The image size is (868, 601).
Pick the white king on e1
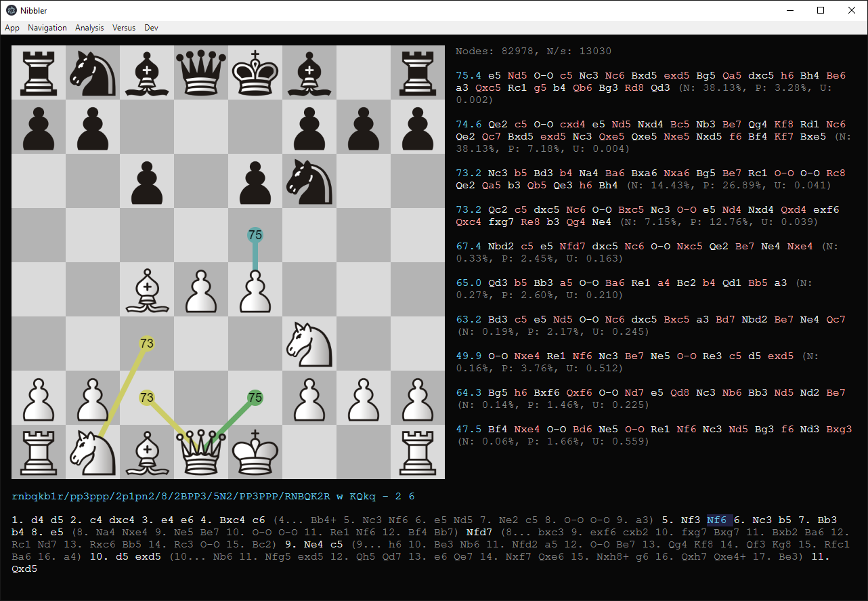tap(255, 452)
